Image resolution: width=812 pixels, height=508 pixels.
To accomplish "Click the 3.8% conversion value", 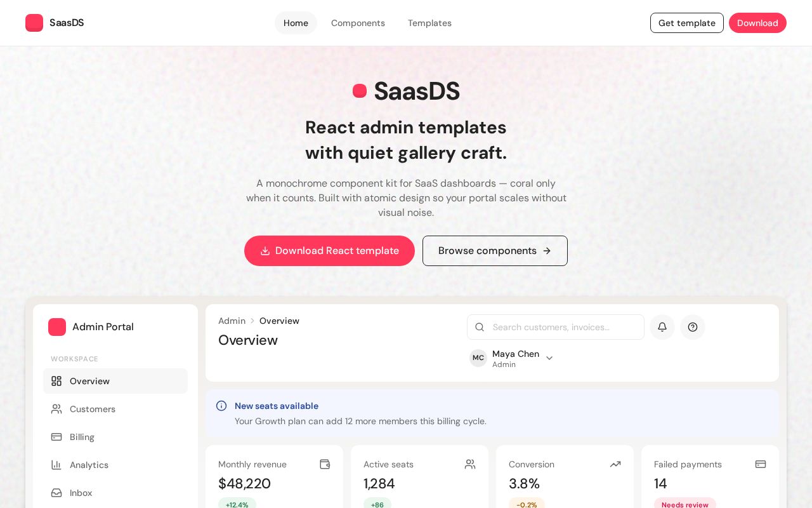I will pos(524,484).
